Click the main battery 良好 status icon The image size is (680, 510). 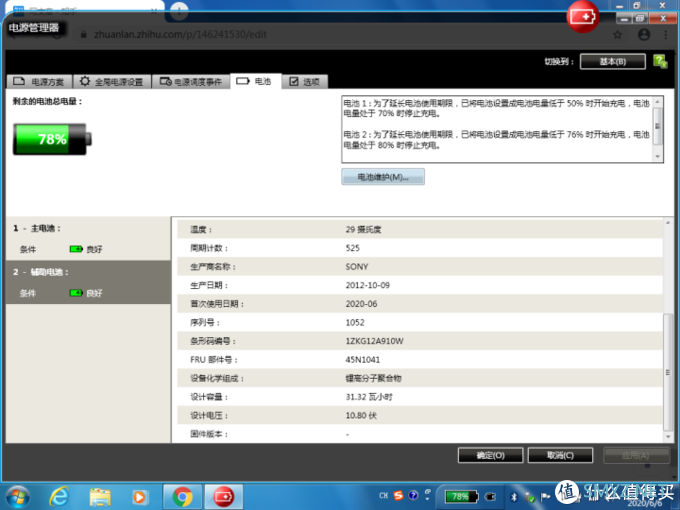tap(76, 249)
